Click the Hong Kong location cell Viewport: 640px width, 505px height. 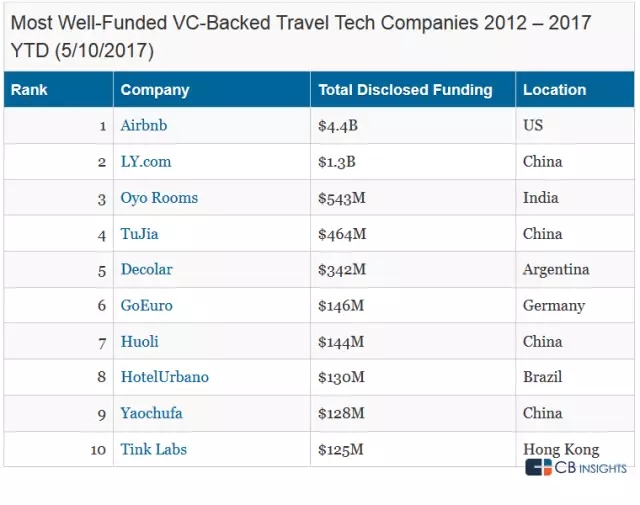click(575, 449)
